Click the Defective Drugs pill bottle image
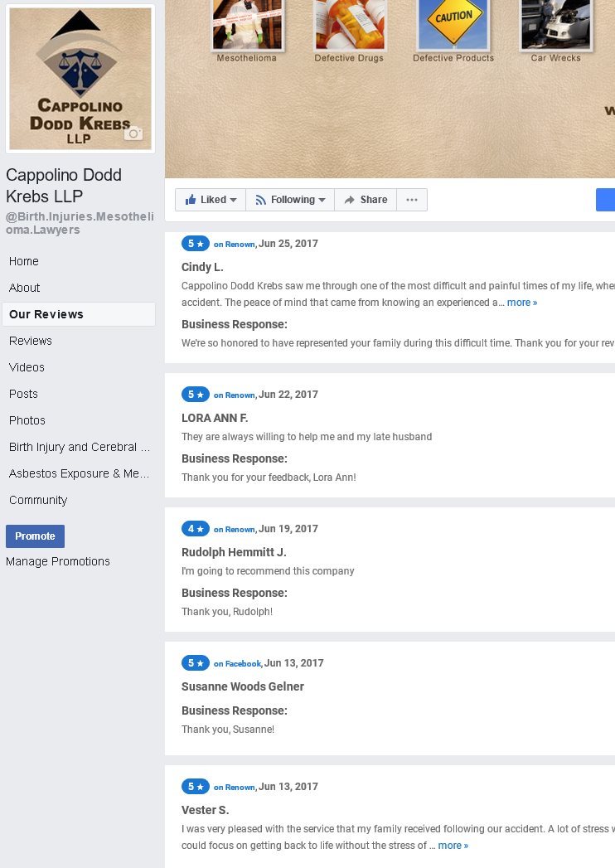This screenshot has height=868, width=615. pos(349,24)
